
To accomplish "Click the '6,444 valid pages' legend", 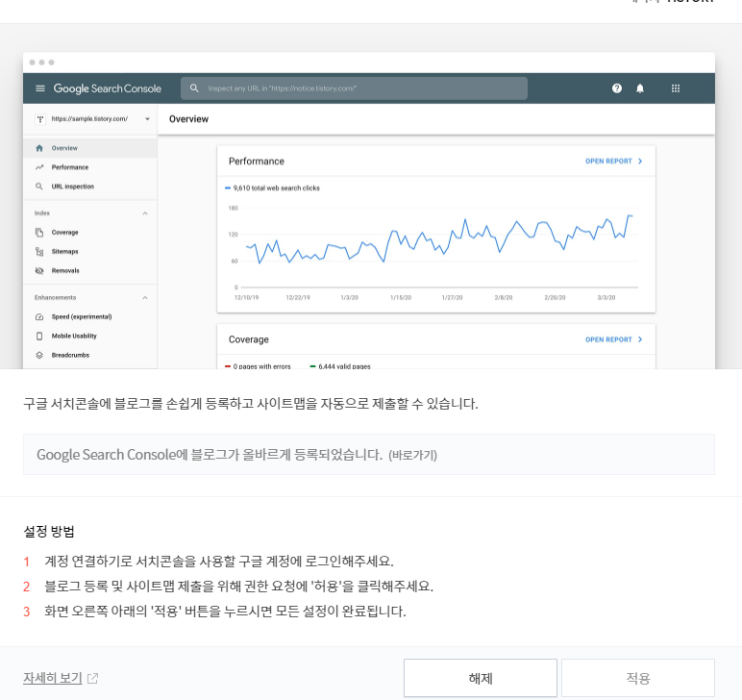I will click(x=340, y=366).
